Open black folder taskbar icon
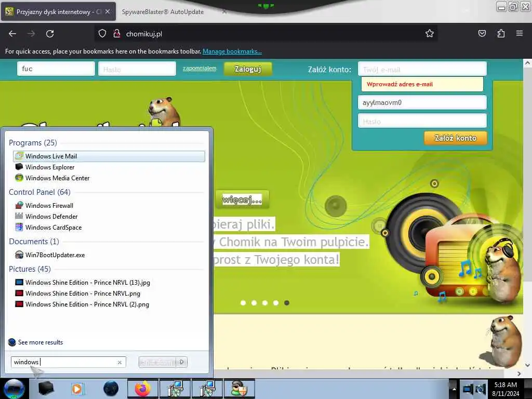 point(46,389)
